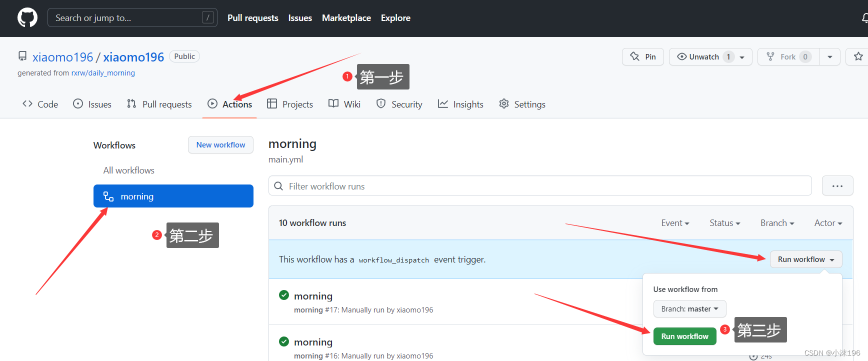The width and height of the screenshot is (868, 361).
Task: Click the repository book icon beside xiaomo196
Action: click(x=22, y=56)
